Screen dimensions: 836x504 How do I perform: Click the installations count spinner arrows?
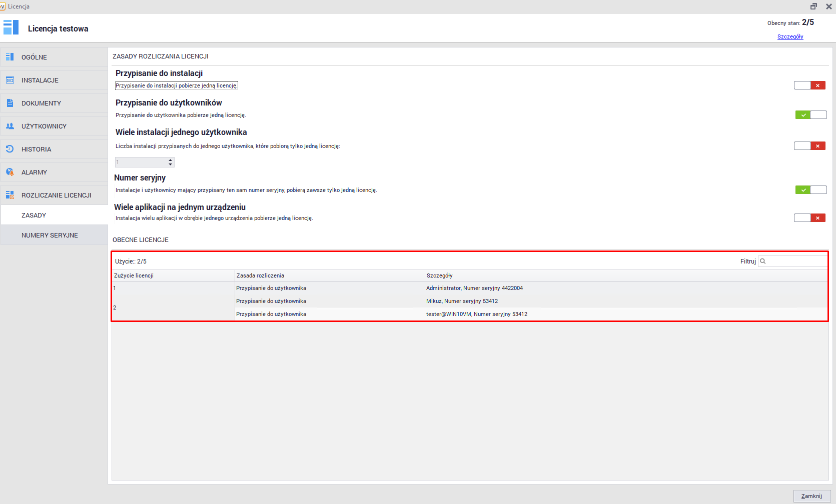coord(171,162)
